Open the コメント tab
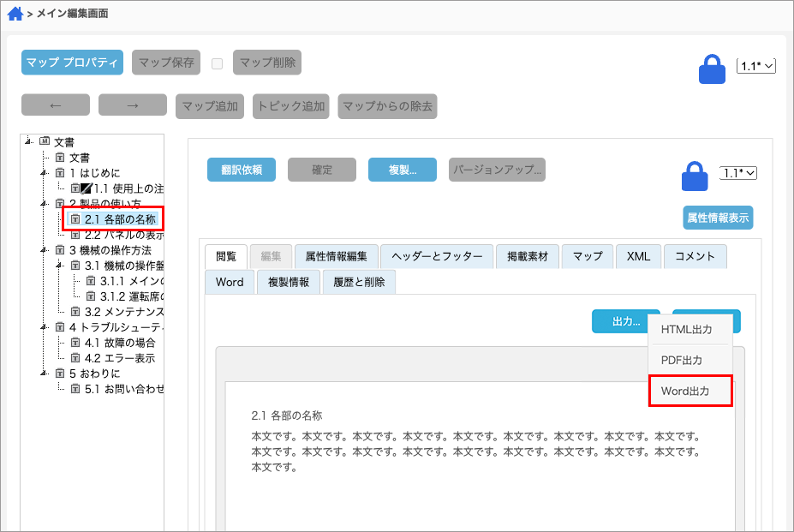 (x=695, y=256)
